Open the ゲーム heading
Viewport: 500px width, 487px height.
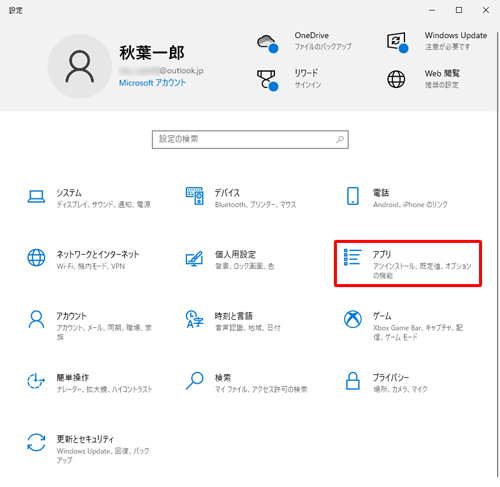click(382, 316)
